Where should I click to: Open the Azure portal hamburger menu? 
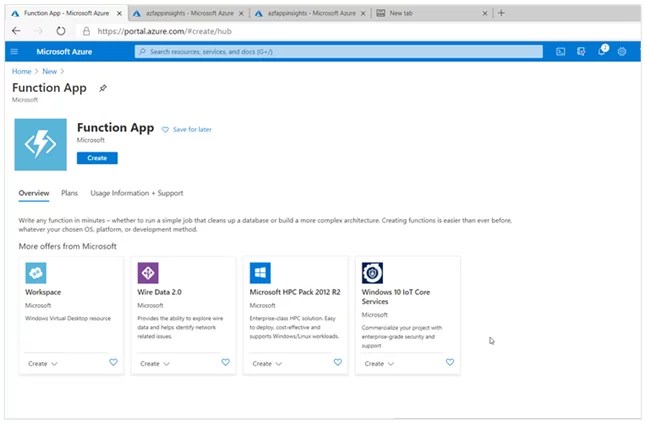pos(14,51)
